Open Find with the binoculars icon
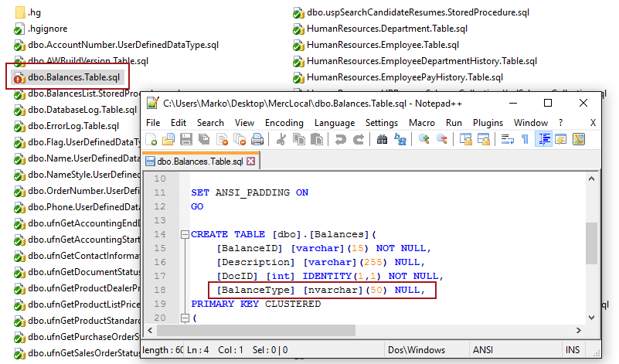619x364 pixels. [x=382, y=139]
